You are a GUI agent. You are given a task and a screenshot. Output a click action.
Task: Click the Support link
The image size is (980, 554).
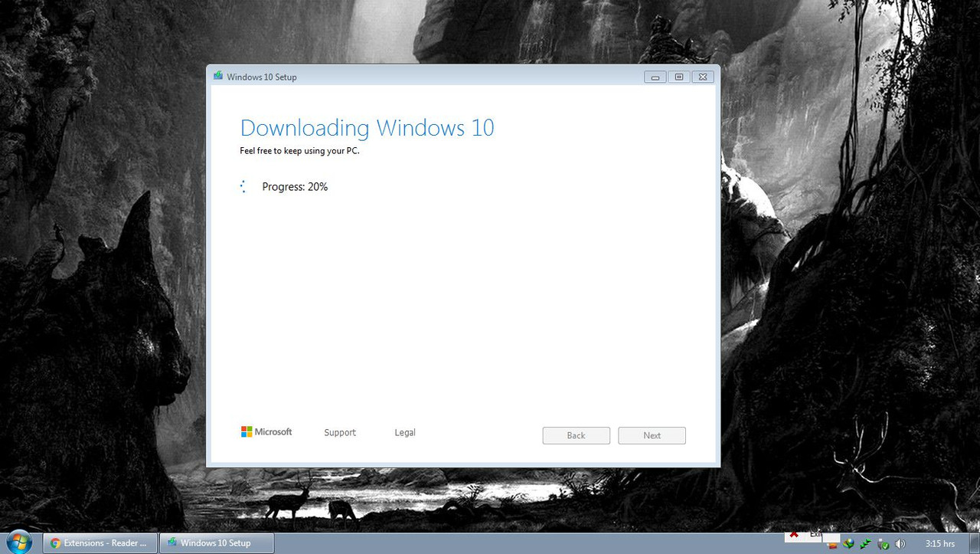point(340,433)
